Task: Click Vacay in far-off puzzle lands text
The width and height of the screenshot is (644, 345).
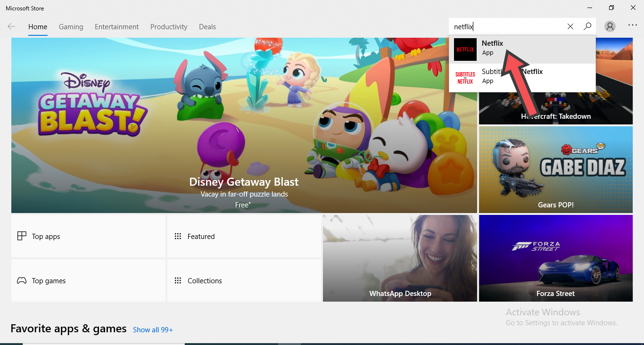Action: point(244,194)
